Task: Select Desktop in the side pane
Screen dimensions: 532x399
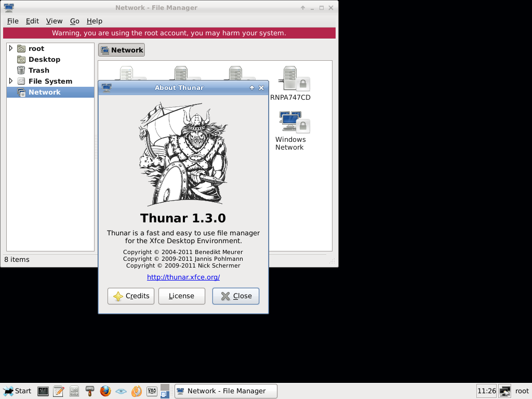Action: (44, 59)
